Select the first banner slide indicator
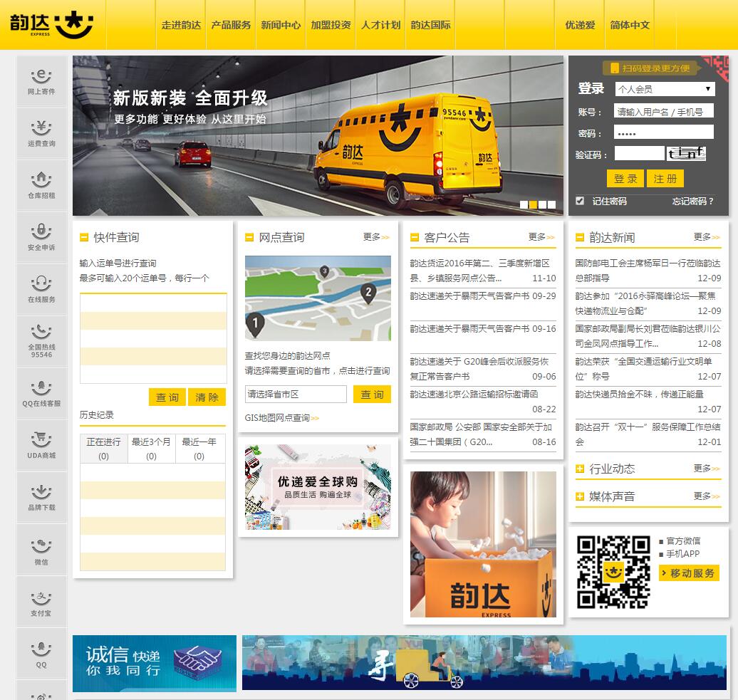Image resolution: width=738 pixels, height=700 pixels. [x=524, y=204]
